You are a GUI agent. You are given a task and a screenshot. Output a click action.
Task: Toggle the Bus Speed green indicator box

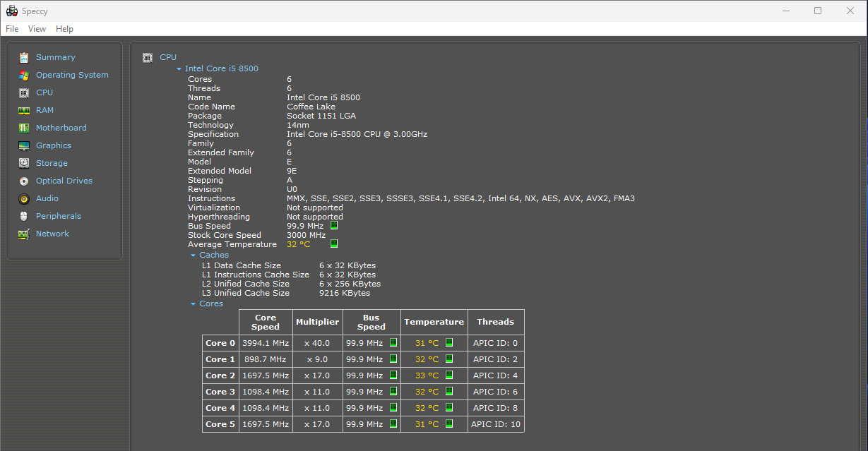[x=334, y=226]
